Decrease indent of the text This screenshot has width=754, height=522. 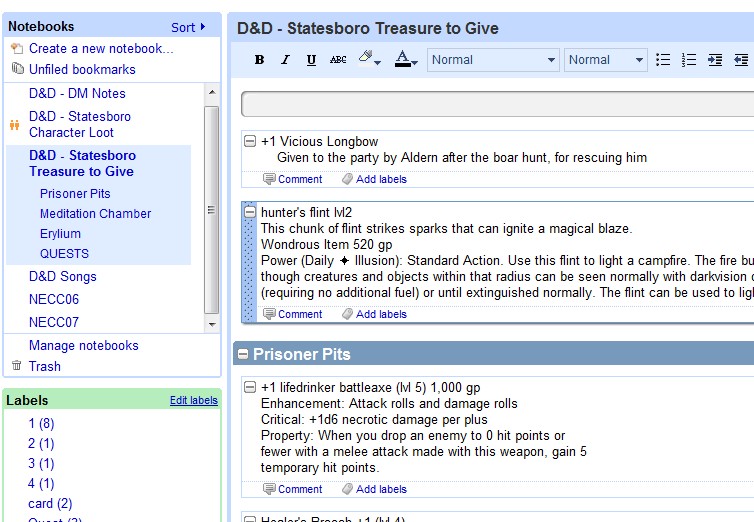click(741, 60)
